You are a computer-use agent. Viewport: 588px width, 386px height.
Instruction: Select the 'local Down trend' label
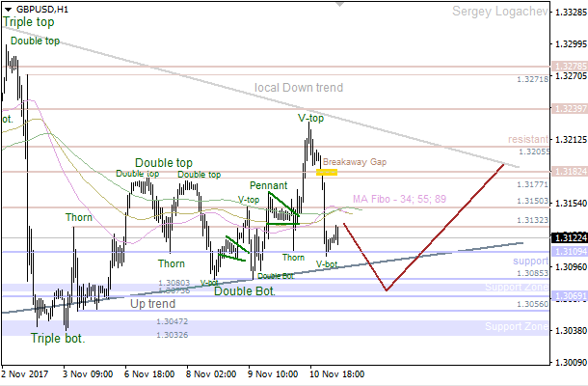tap(298, 88)
